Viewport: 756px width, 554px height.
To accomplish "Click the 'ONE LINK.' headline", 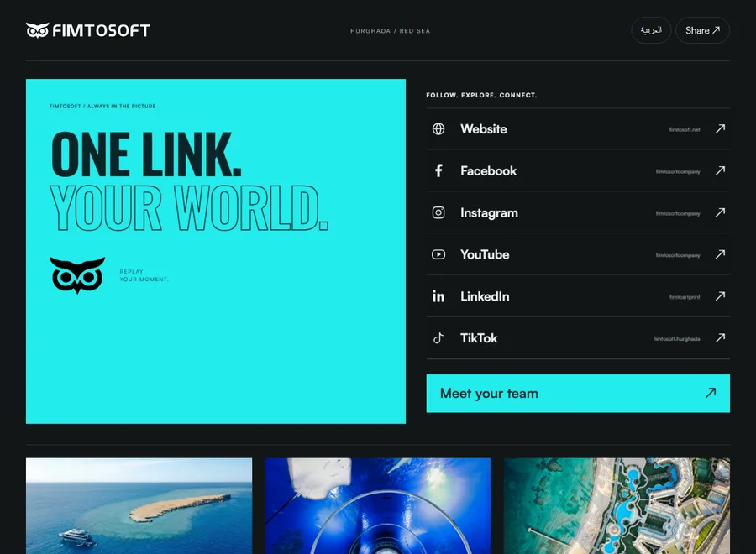I will point(145,154).
